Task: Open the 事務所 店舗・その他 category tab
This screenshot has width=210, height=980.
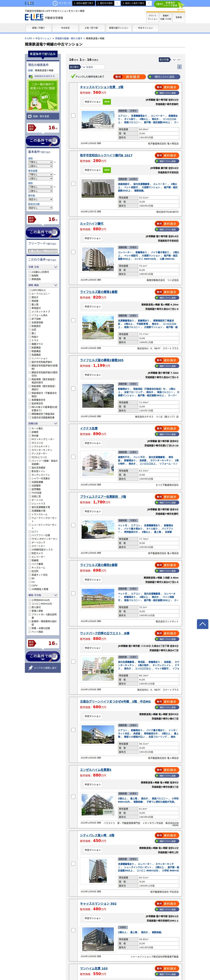Action: pyautogui.click(x=165, y=17)
